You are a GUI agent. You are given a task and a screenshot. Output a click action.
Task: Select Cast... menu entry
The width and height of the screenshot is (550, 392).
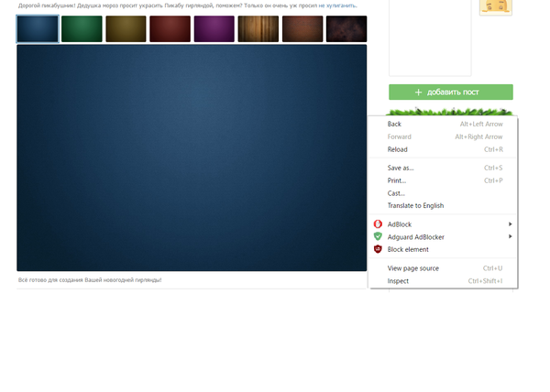397,193
